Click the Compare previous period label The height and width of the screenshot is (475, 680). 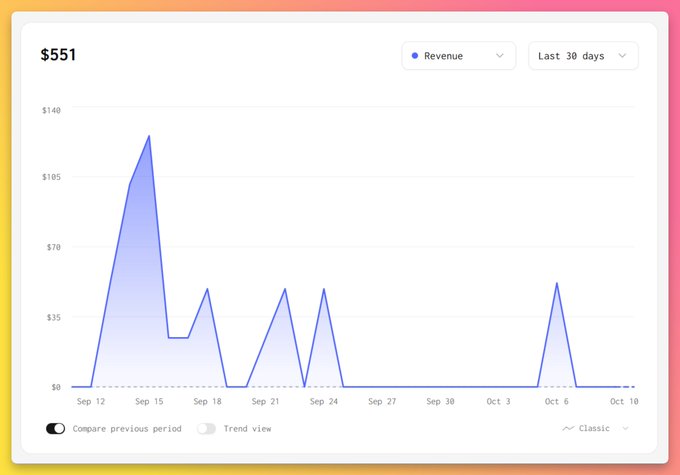127,429
